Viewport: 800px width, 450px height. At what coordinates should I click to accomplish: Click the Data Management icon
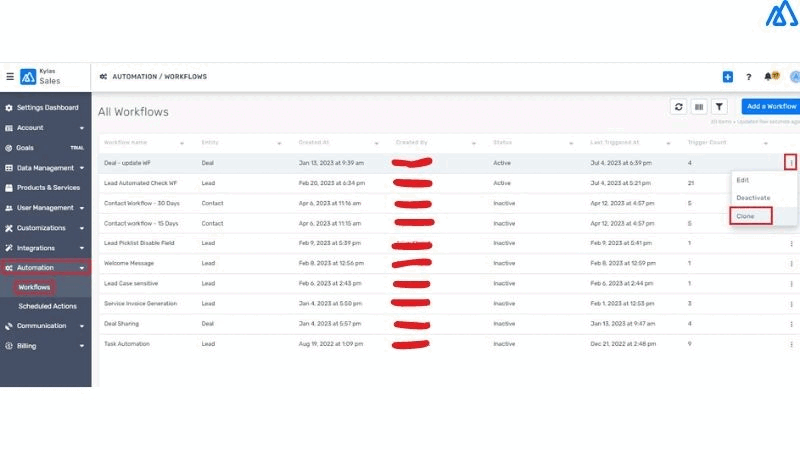[9, 168]
